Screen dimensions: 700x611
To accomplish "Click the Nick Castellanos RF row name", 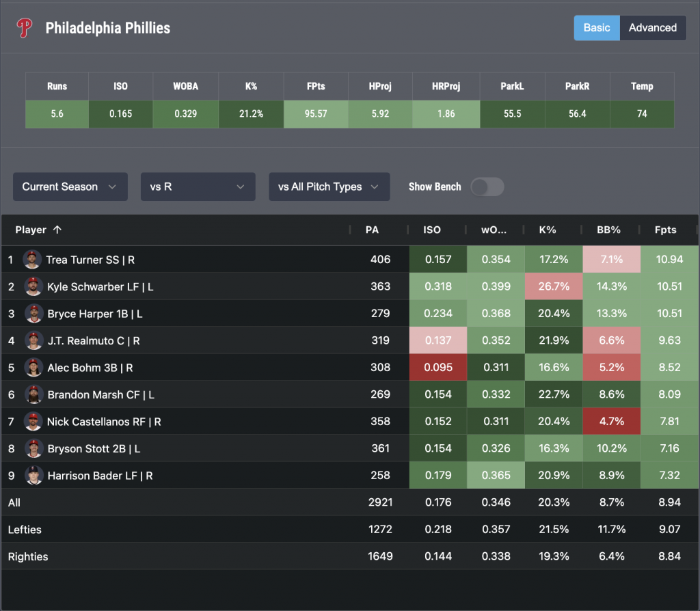I will (x=104, y=422).
